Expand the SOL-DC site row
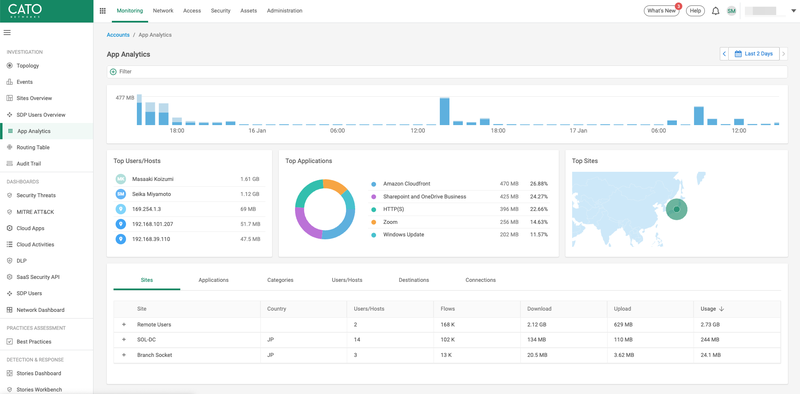 (123, 340)
